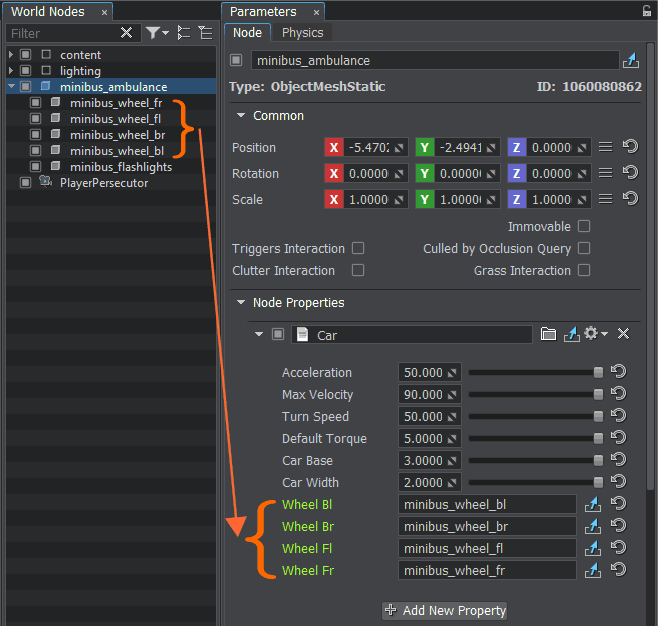Viewport: 658px width, 626px height.
Task: Click the Max Velocity slider handle
Action: tap(598, 394)
